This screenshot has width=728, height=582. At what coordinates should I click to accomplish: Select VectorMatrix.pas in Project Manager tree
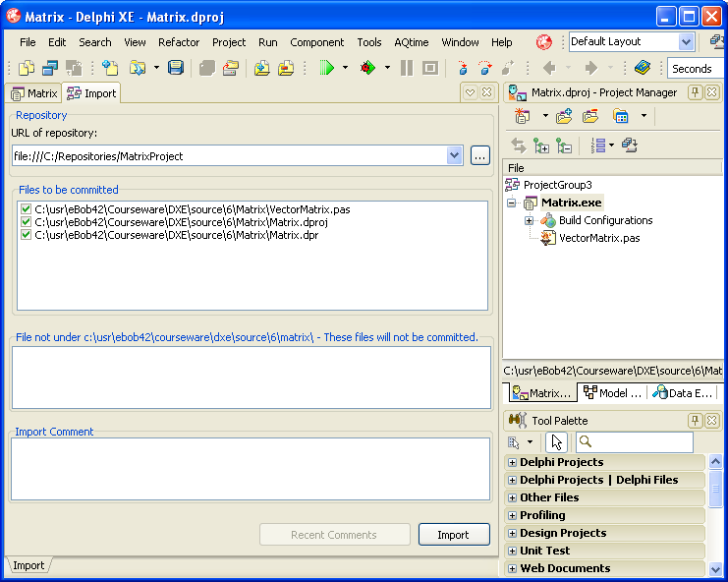click(599, 238)
